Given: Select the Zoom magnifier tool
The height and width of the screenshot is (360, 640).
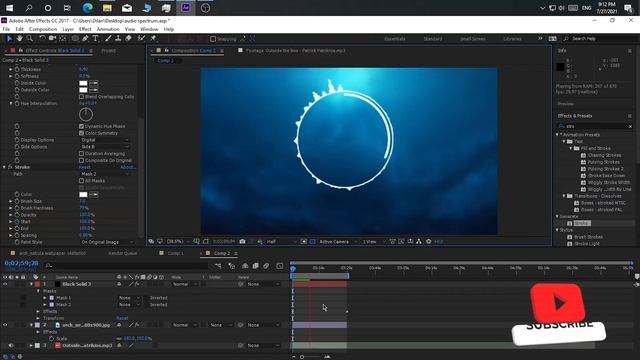Looking at the screenshot, I should click(30, 39).
